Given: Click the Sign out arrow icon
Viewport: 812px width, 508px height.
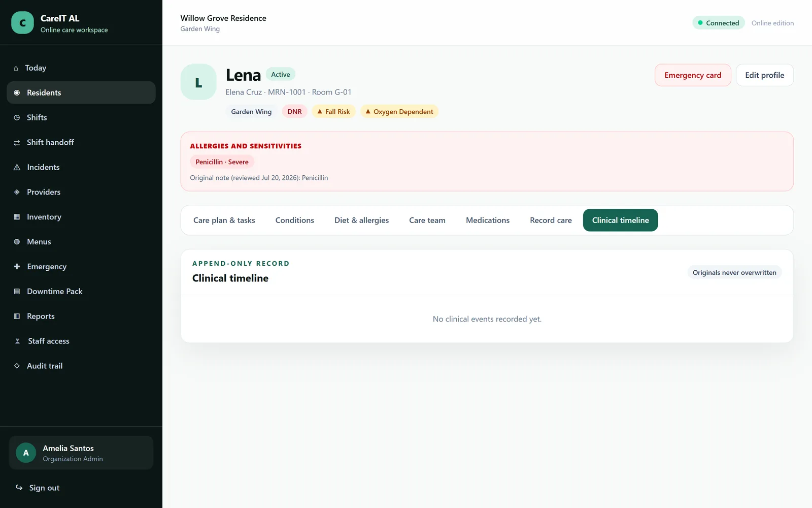Looking at the screenshot, I should (19, 488).
